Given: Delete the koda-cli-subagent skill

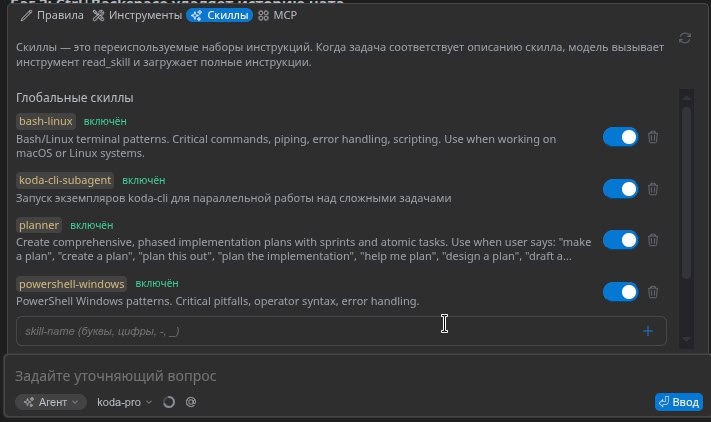Looking at the screenshot, I should [x=652, y=189].
